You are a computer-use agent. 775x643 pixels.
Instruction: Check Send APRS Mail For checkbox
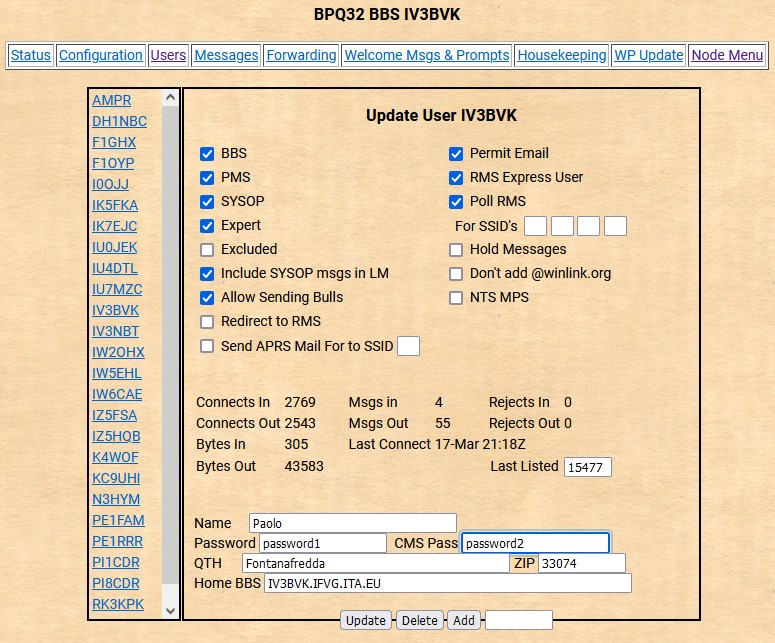pos(207,346)
